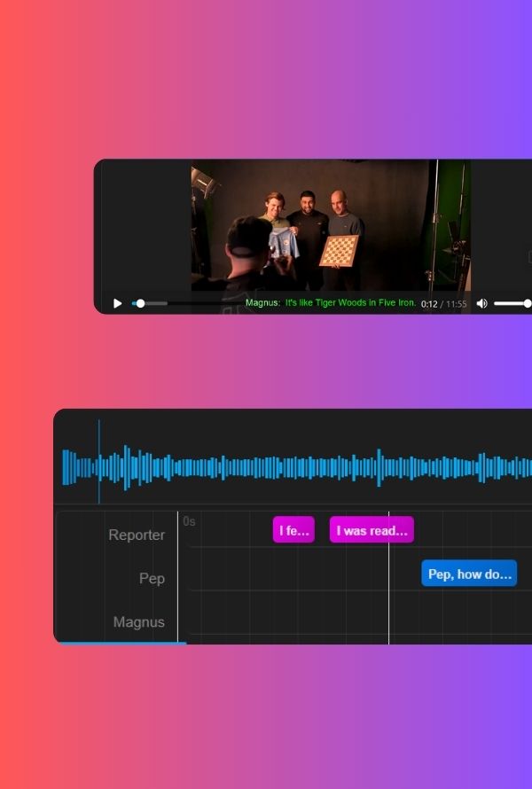
Task: Click the blue horizontal scrollbar under tracks
Action: click(122, 643)
